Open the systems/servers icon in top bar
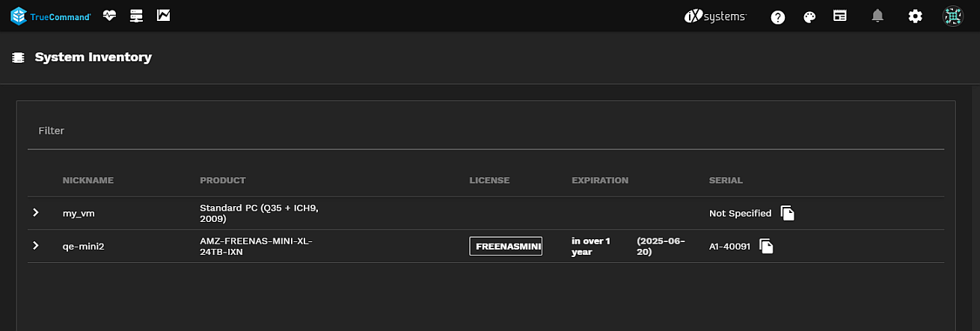 136,16
